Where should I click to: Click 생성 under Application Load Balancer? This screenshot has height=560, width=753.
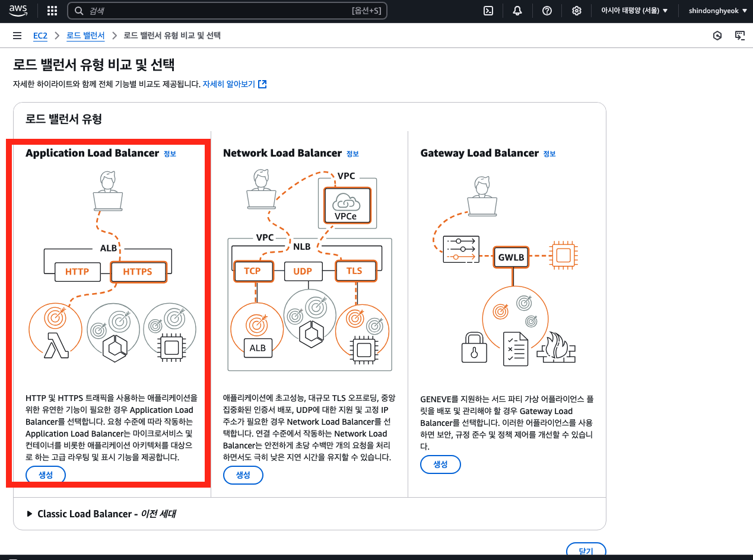click(x=46, y=475)
